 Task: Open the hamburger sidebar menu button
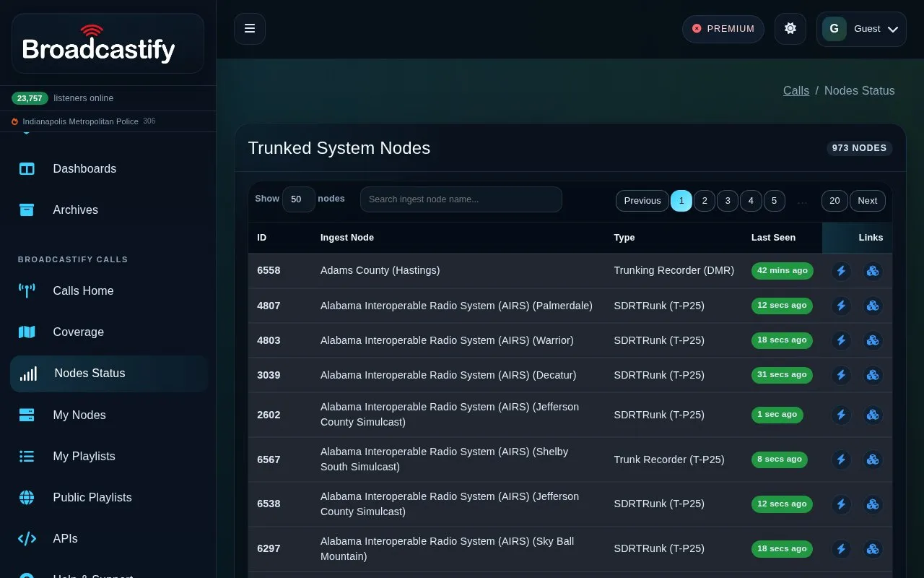coord(250,29)
